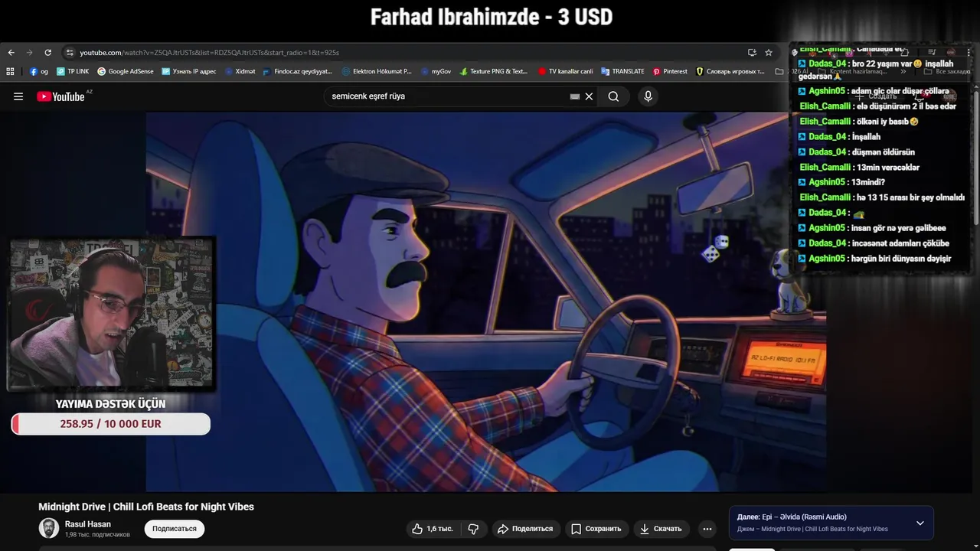
Task: Click 'Далее: Epi – Əlvida' playlist header
Action: click(792, 517)
